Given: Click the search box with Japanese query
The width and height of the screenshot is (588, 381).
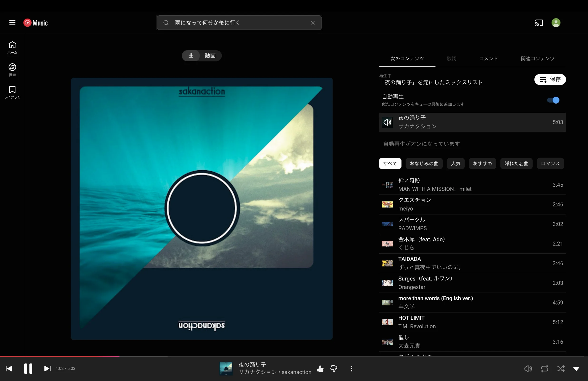Looking at the screenshot, I should (239, 23).
